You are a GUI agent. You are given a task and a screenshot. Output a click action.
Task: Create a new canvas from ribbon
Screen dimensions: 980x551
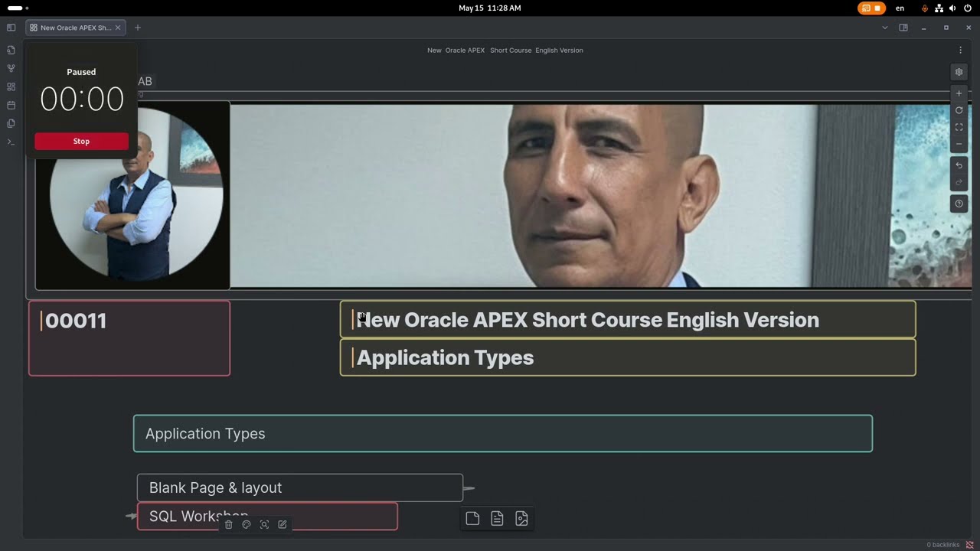click(11, 86)
